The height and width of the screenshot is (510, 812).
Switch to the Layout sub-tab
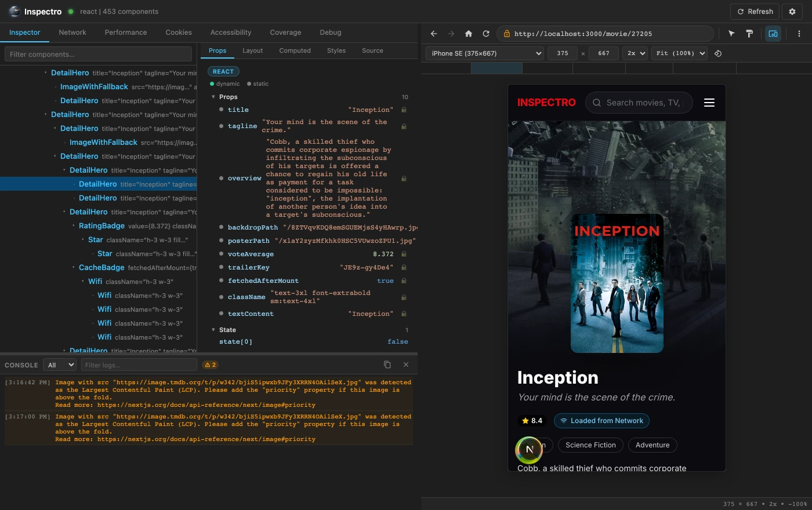tap(253, 50)
